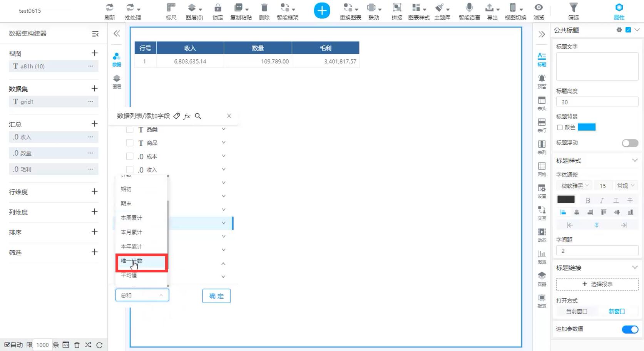Add a 行维度 with its plus button
The height and width of the screenshot is (351, 644).
tap(95, 191)
